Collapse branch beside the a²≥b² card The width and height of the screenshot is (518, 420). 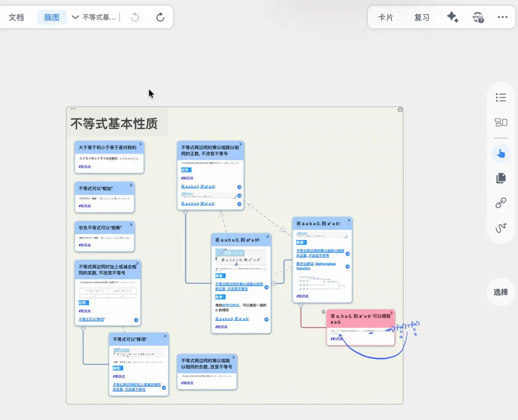273,283
